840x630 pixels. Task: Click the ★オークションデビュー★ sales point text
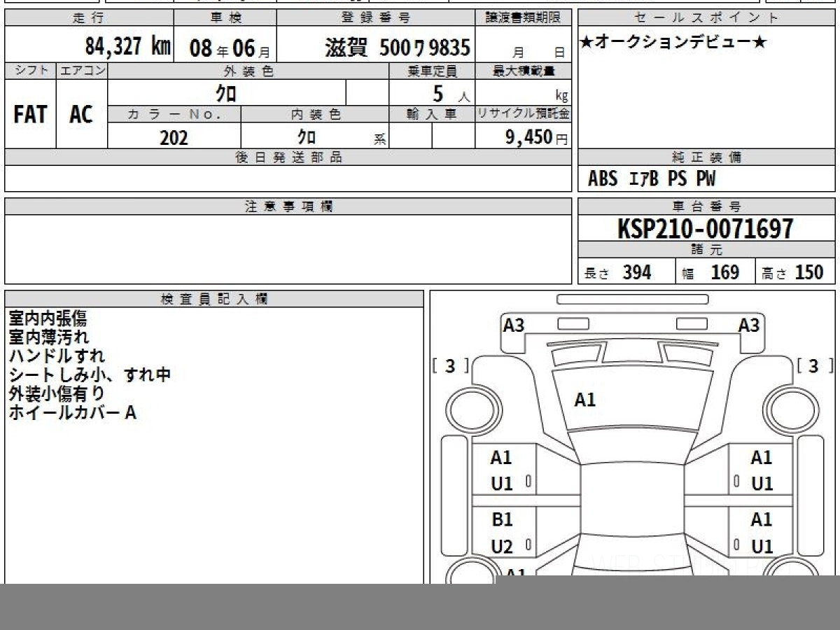click(x=673, y=43)
